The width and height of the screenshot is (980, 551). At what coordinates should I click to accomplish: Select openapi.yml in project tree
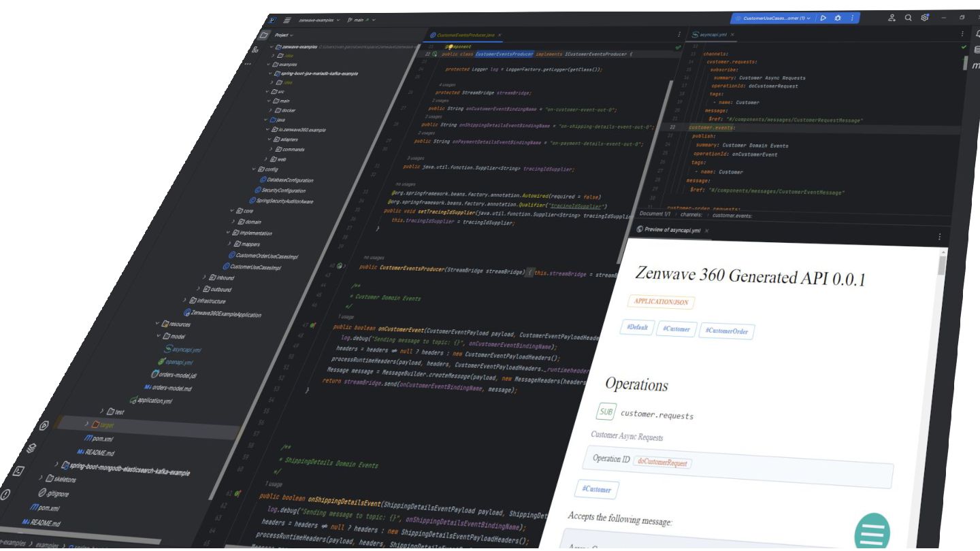click(175, 361)
